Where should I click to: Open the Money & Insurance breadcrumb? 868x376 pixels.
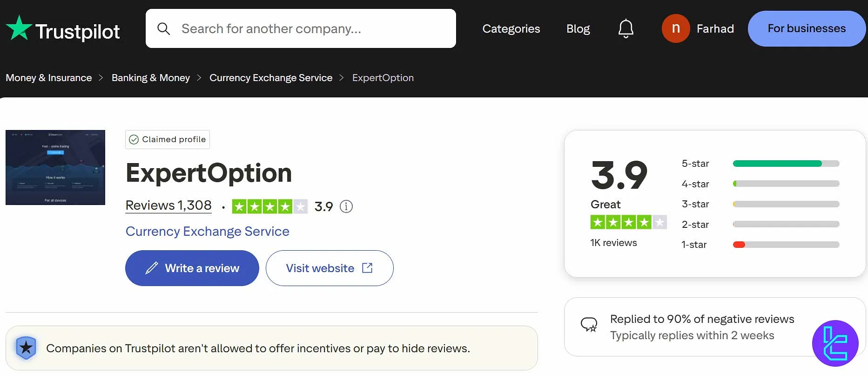click(48, 77)
